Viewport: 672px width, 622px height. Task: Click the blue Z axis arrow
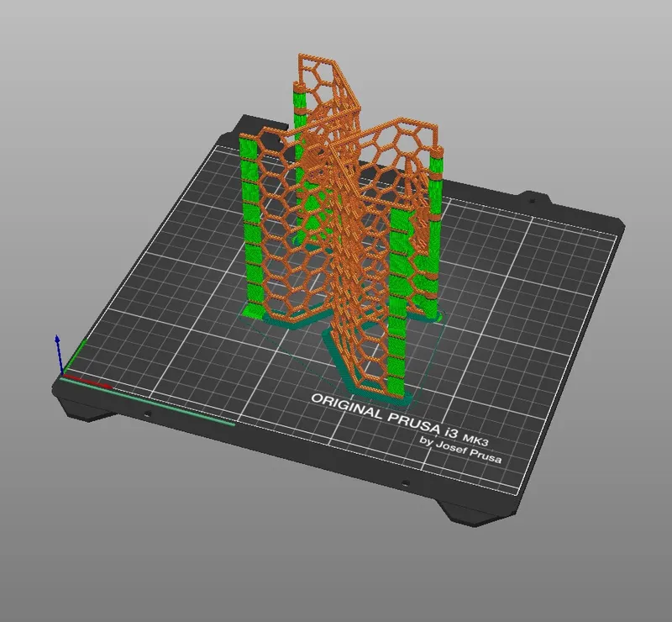pos(59,354)
